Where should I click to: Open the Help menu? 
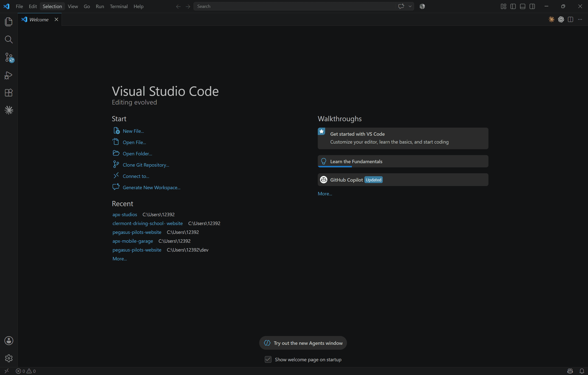coord(139,6)
